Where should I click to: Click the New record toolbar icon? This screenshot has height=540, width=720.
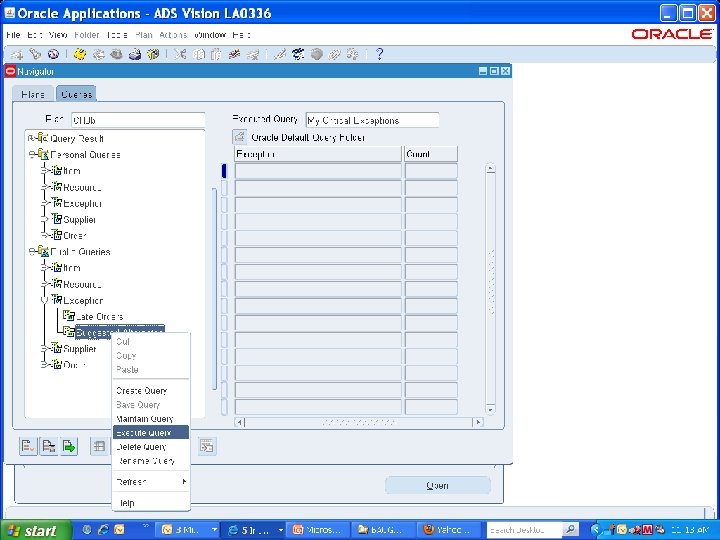pyautogui.click(x=17, y=54)
